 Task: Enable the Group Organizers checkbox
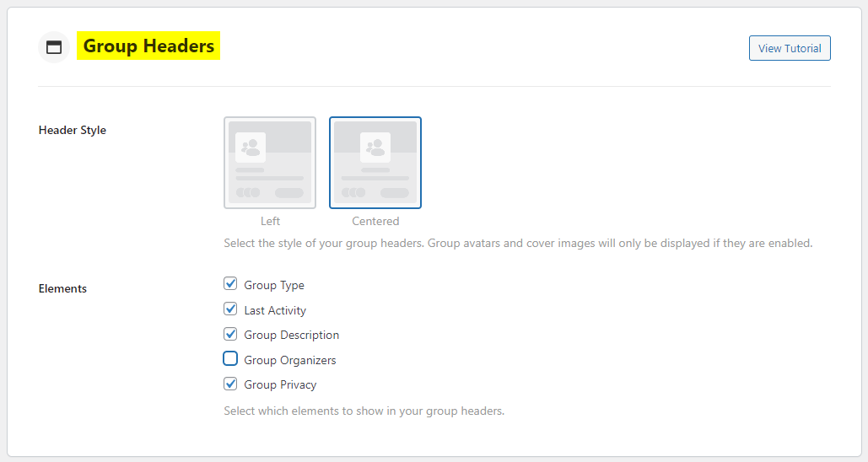coord(230,359)
